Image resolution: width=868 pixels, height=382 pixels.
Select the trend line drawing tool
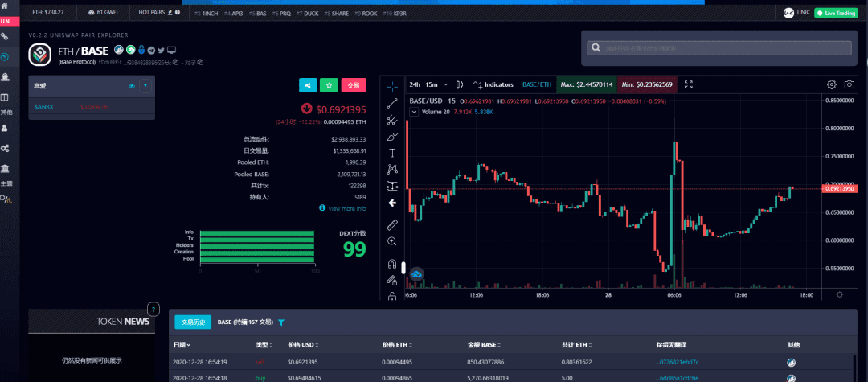392,103
